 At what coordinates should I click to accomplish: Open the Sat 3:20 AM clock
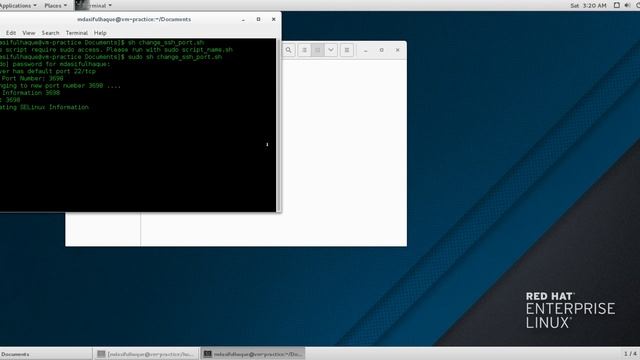[588, 5]
